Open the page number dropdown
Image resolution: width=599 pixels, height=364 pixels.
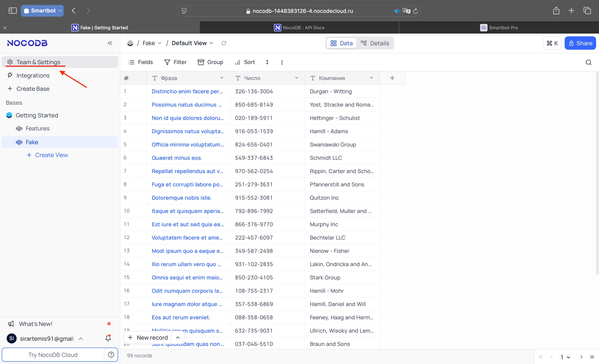pos(565,357)
